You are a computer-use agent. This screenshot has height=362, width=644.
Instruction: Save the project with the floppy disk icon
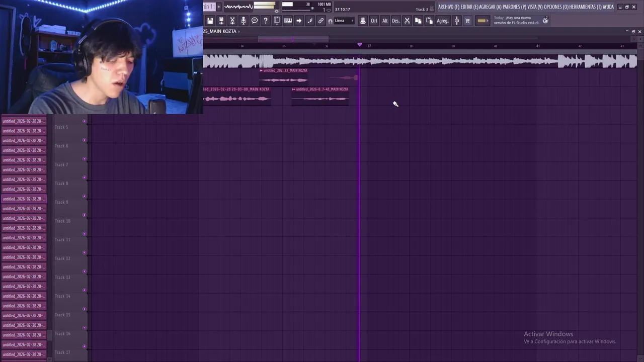tap(210, 21)
